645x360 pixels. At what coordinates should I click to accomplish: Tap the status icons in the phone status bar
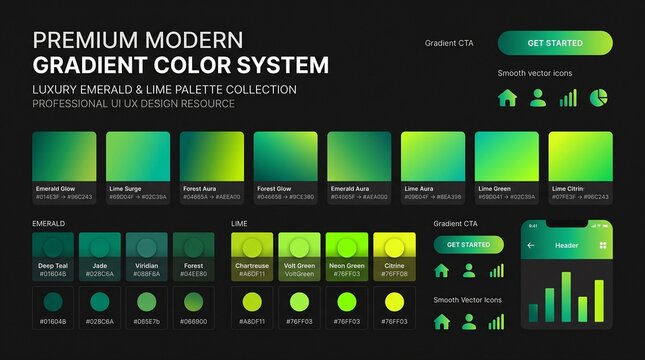(x=599, y=226)
